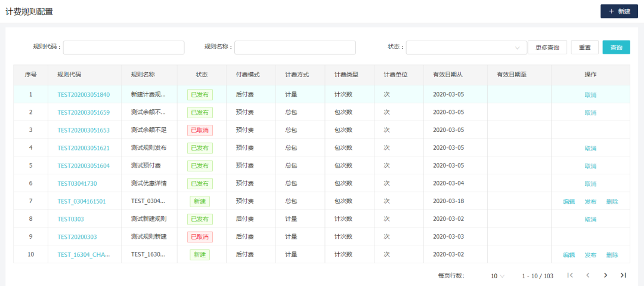Click the 重置 reset button
Image resolution: width=644 pixels, height=286 pixels.
coord(584,48)
